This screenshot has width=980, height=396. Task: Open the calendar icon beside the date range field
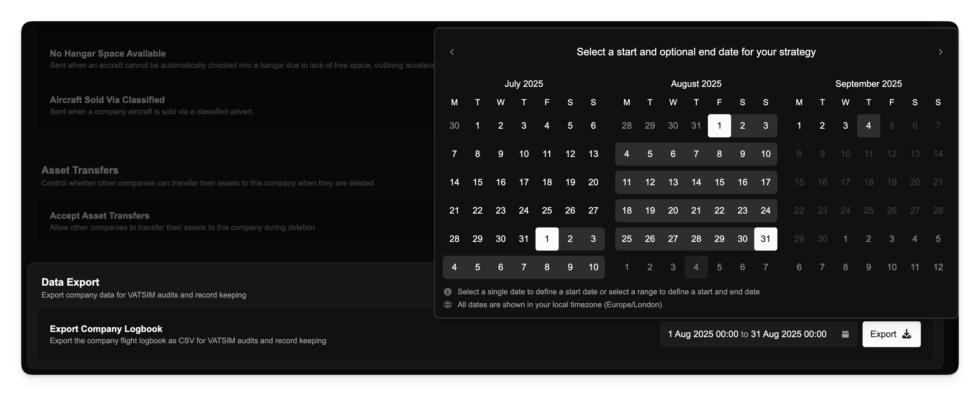[x=845, y=334]
